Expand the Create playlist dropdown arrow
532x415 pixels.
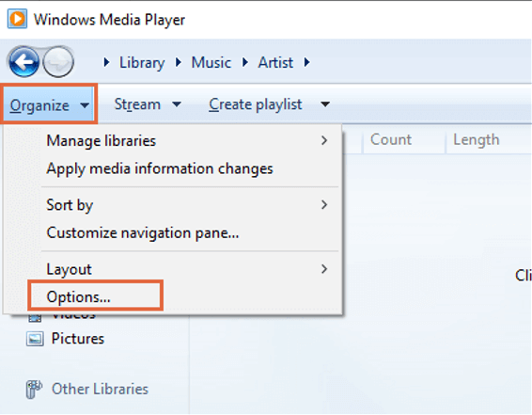coord(325,104)
